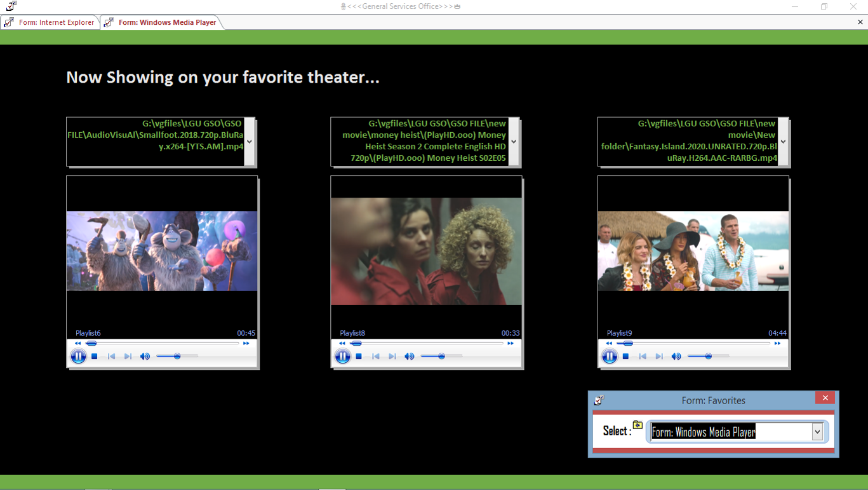Viewport: 868px width, 490px height.
Task: Mute the Playlist8 player audio
Action: 409,357
